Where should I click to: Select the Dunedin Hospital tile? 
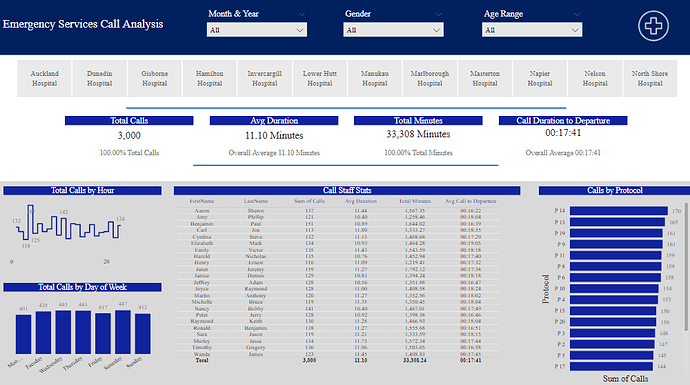[x=99, y=78]
